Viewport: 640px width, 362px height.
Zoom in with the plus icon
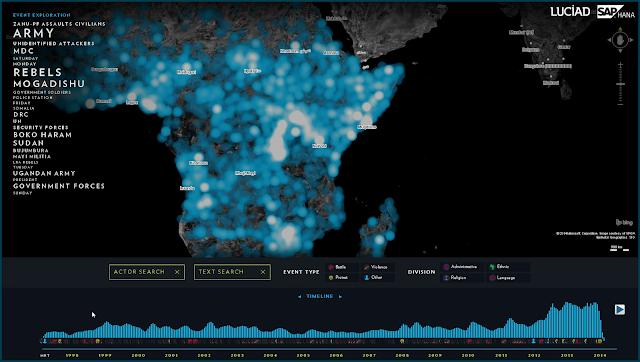[620, 65]
